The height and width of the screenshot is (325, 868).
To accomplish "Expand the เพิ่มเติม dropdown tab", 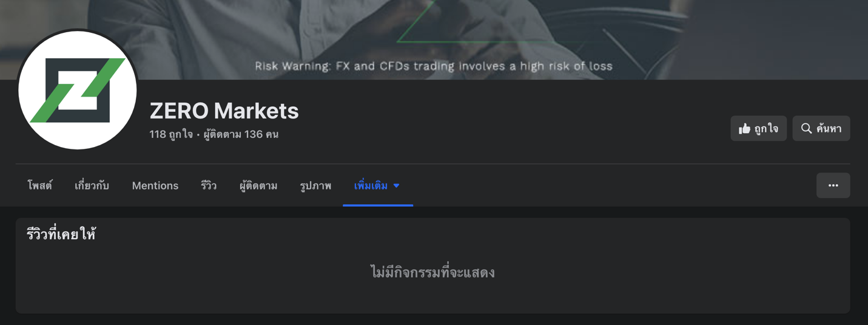I will click(x=377, y=185).
